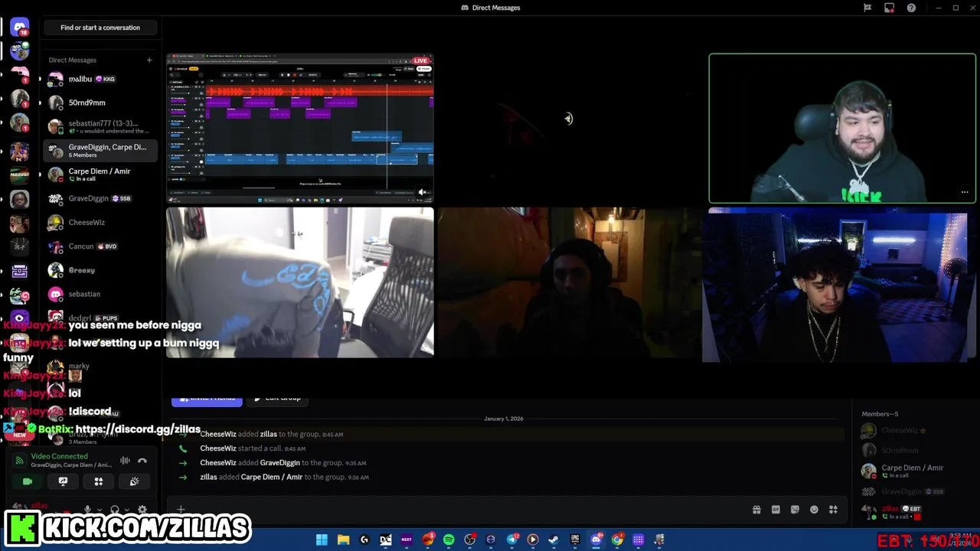Image resolution: width=980 pixels, height=551 pixels.
Task: Open File Explorer from taskbar
Action: tap(343, 540)
